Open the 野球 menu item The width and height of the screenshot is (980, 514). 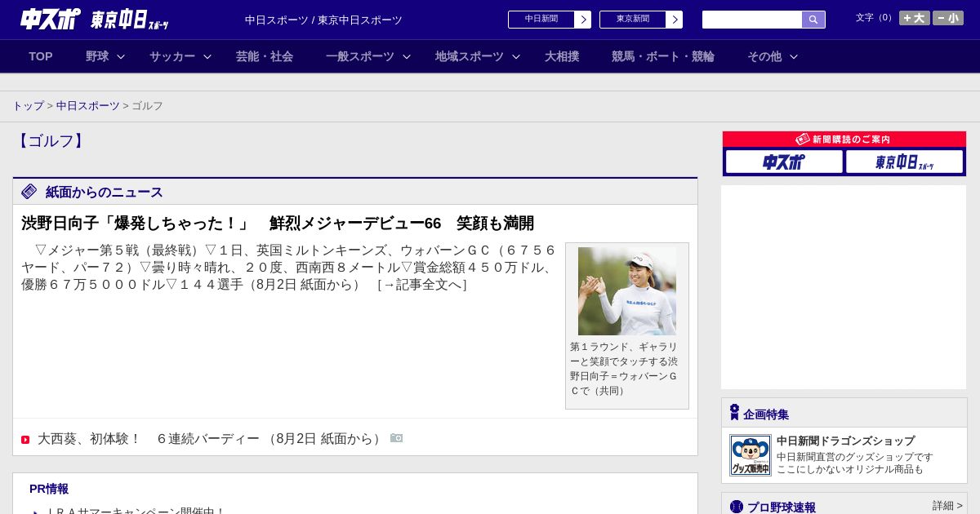coord(97,56)
